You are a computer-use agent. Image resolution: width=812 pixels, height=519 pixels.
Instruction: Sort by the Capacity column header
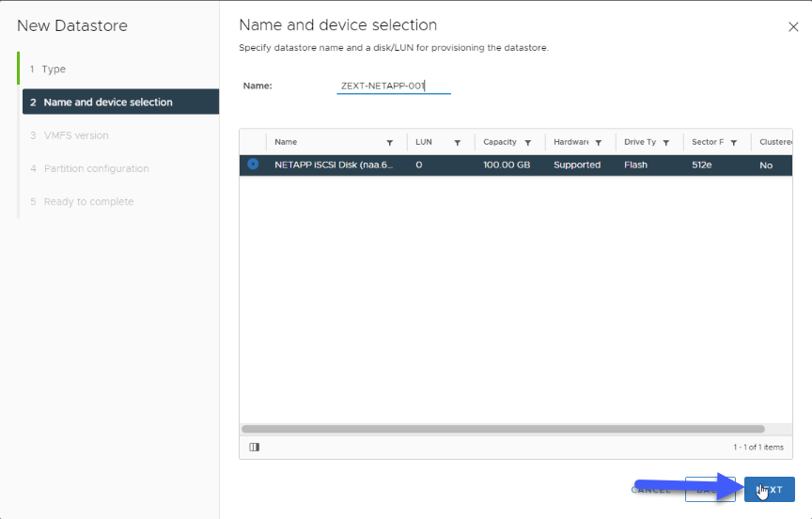tap(499, 142)
